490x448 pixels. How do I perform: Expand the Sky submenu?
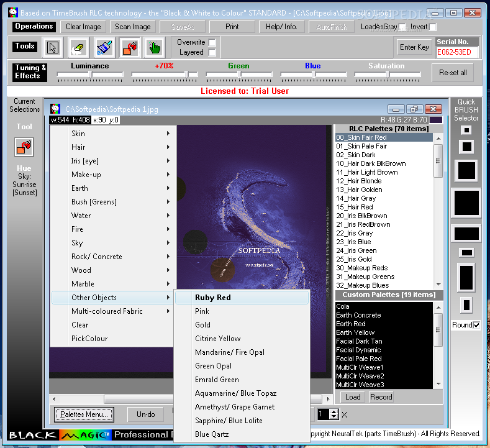point(112,243)
